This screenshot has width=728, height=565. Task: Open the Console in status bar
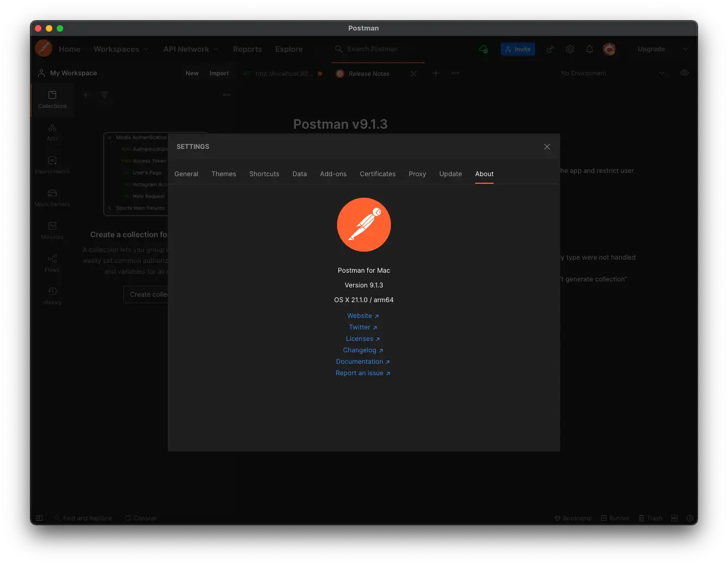click(x=141, y=518)
